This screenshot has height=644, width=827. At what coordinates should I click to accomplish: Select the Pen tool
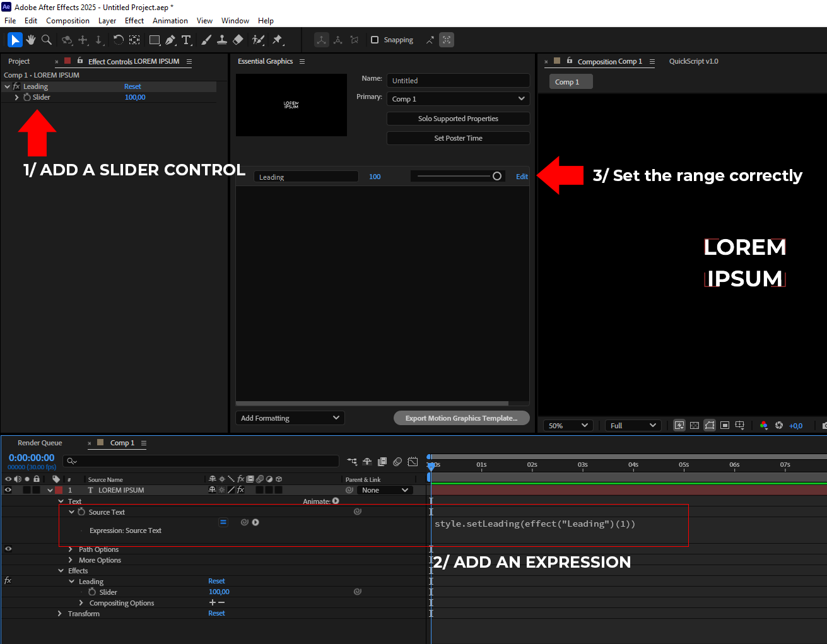pos(170,40)
